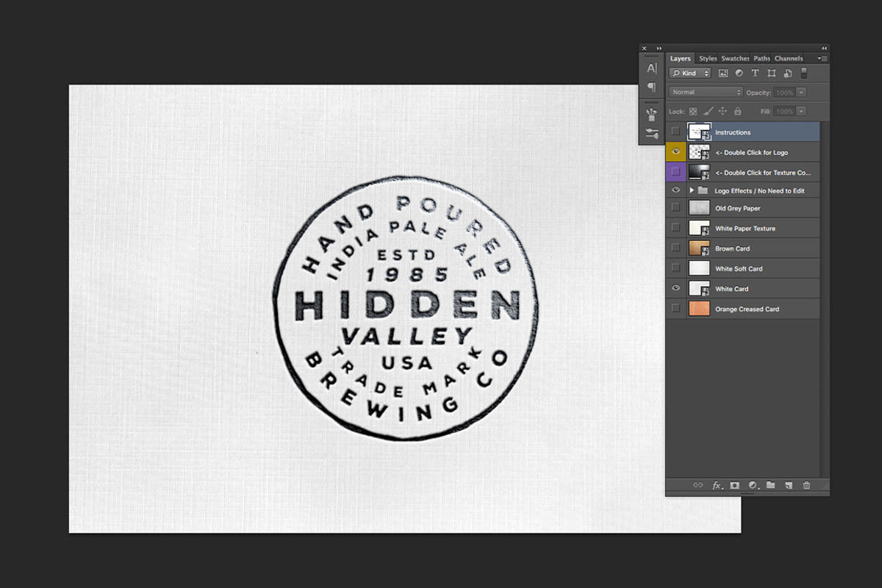Click the link layers icon
The width and height of the screenshot is (882, 588).
click(x=698, y=485)
